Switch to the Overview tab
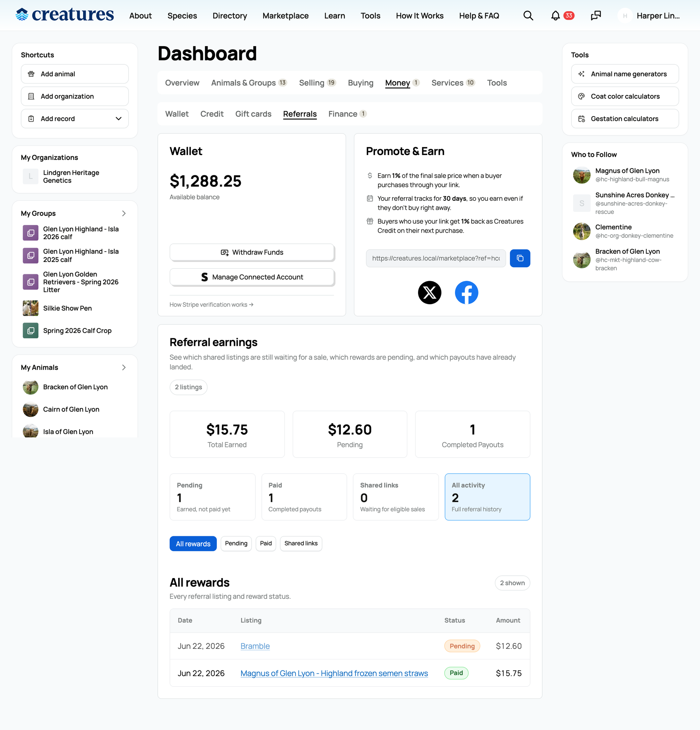The width and height of the screenshot is (700, 730). [182, 83]
